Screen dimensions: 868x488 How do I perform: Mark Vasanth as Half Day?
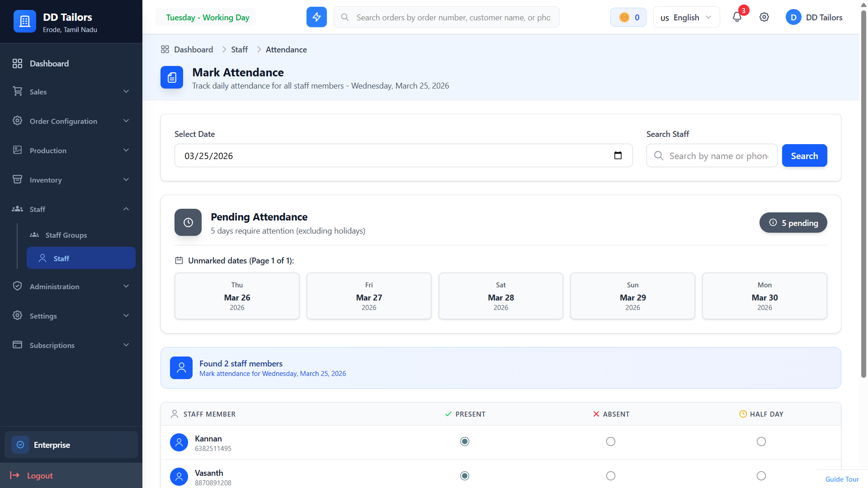(x=761, y=476)
